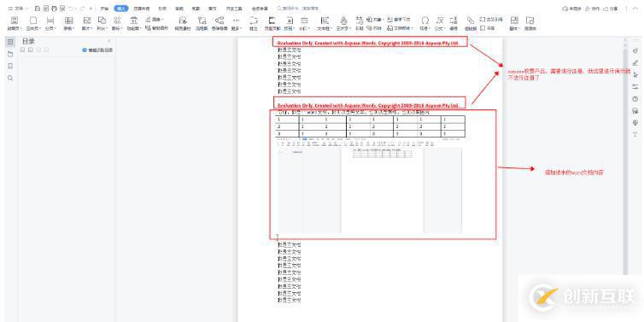
Task: Open the search icon in left sidebar
Action: [10, 78]
